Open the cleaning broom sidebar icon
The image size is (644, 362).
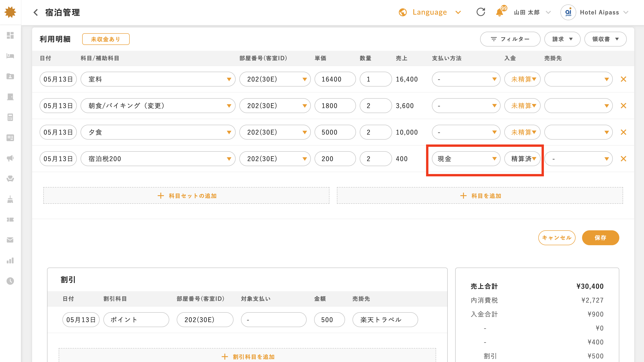tap(10, 199)
